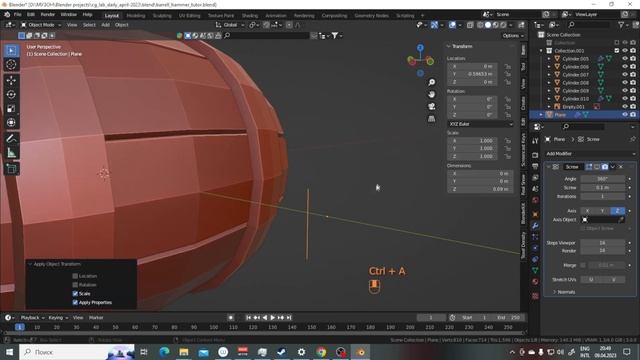Viewport: 640px width, 360px height.
Task: Hide Cylinder.005 using its eye icon
Action: click(x=624, y=59)
